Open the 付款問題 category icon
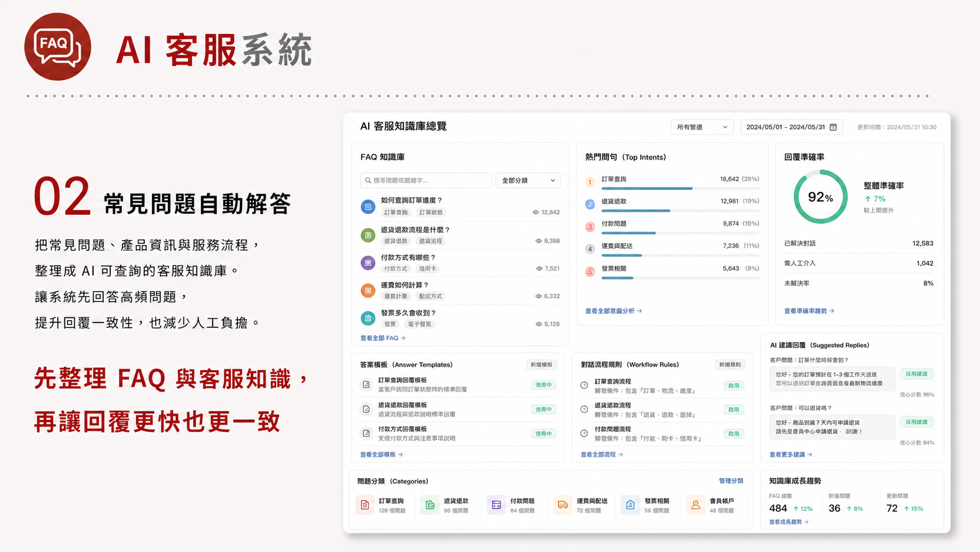 click(x=496, y=504)
